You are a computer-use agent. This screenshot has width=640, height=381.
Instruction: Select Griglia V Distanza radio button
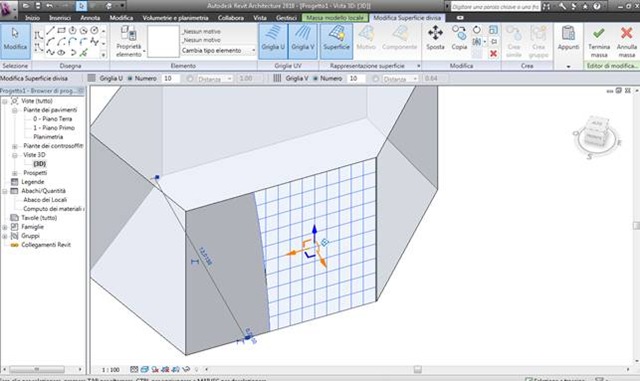pos(375,78)
